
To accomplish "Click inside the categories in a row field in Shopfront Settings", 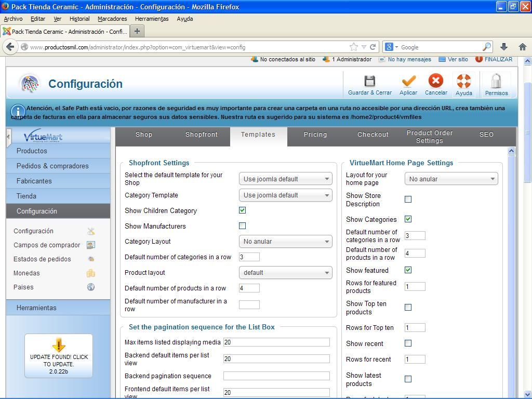I will tap(249, 257).
